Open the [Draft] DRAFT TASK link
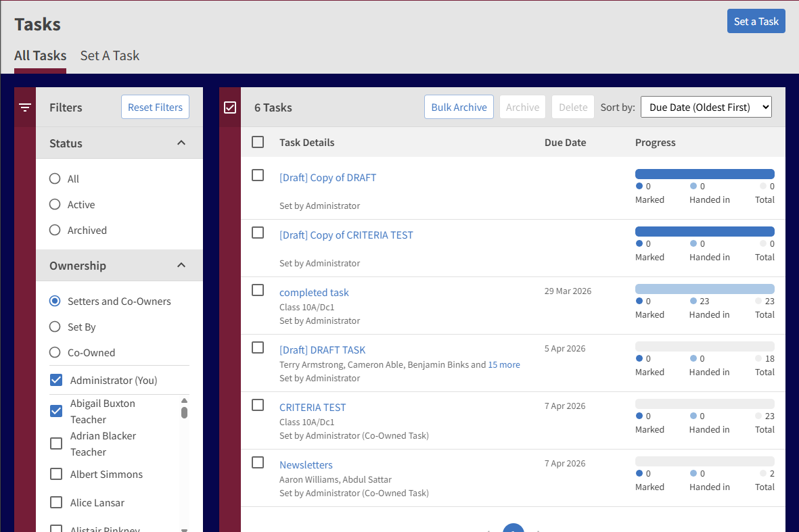 point(322,350)
